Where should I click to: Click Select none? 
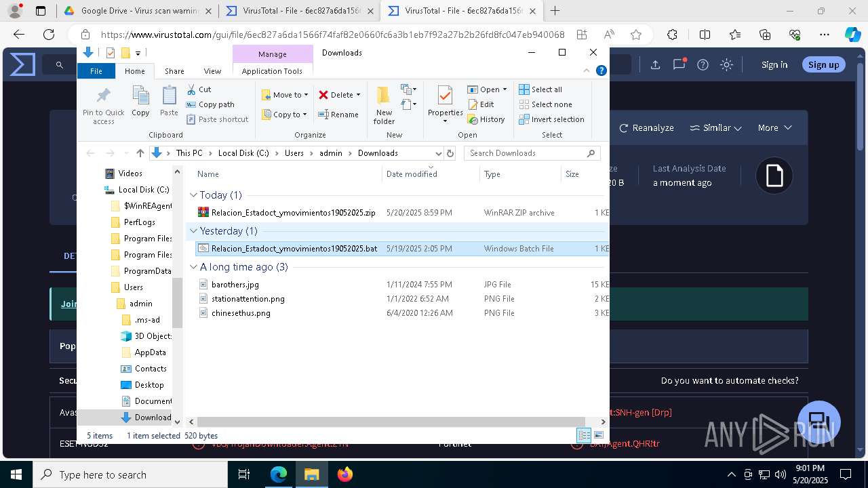pyautogui.click(x=545, y=104)
